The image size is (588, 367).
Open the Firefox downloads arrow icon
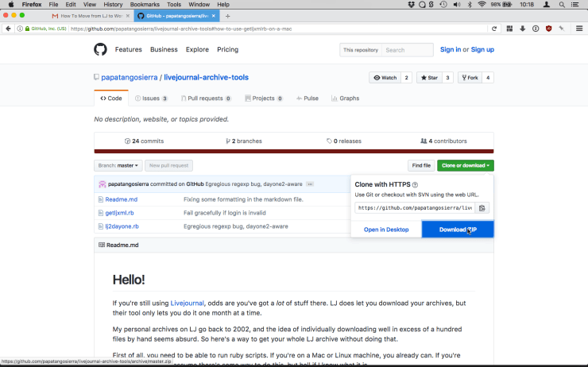pyautogui.click(x=522, y=29)
